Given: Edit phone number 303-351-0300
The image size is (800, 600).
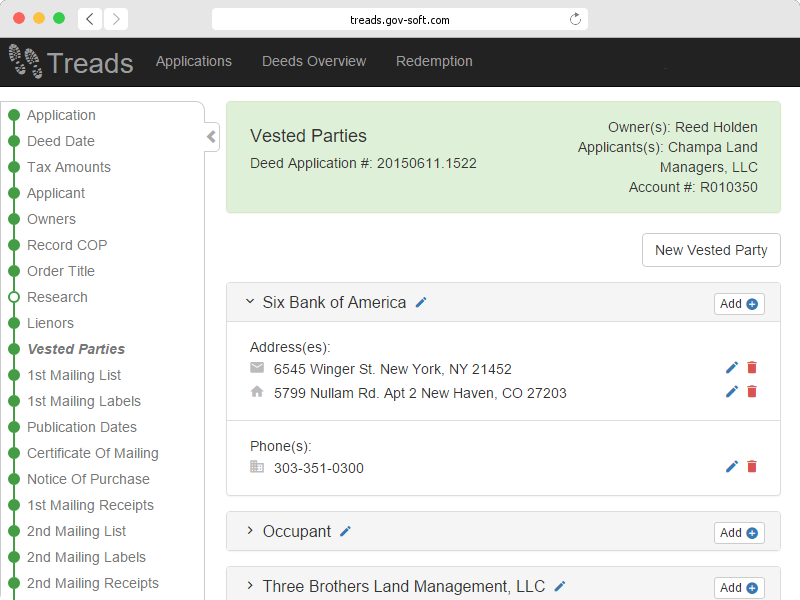Looking at the screenshot, I should (732, 466).
